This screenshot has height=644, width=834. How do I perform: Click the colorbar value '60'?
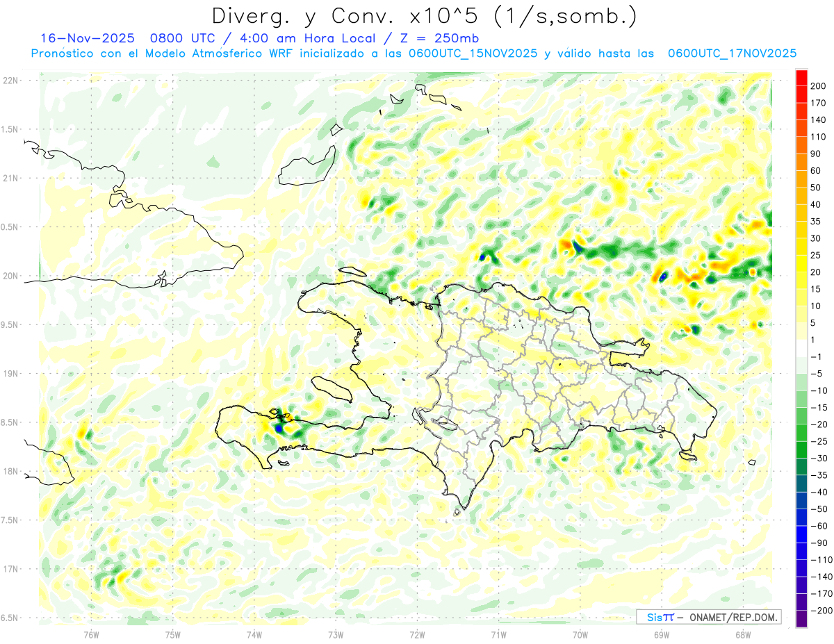tap(816, 171)
